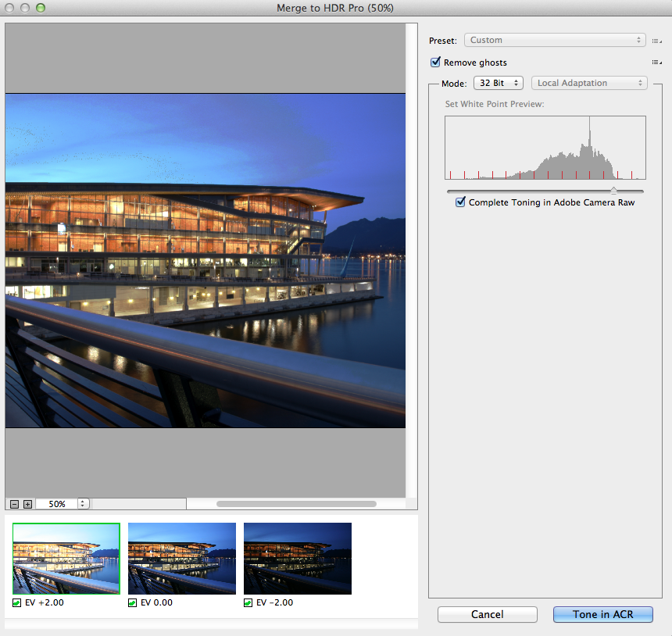Open the 32 Bit mode dropdown

(499, 83)
